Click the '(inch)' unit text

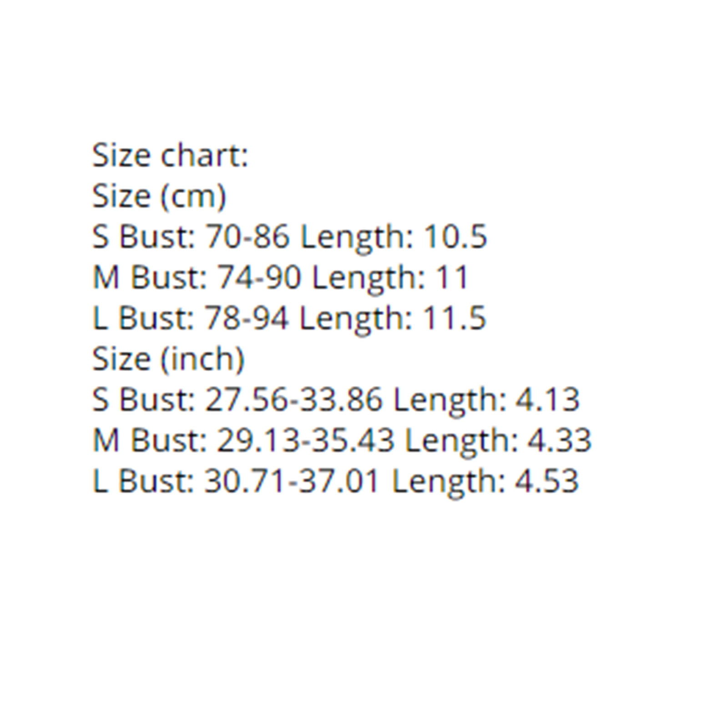(x=202, y=359)
